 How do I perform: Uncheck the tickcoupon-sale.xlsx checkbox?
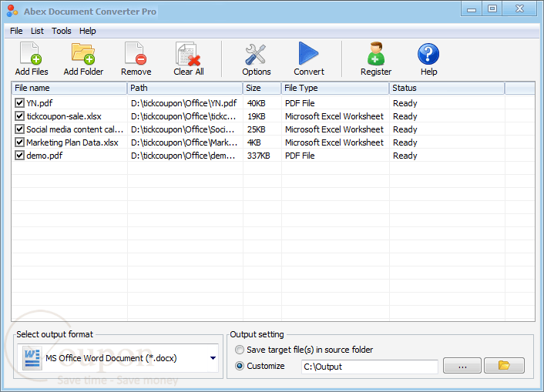tap(19, 116)
